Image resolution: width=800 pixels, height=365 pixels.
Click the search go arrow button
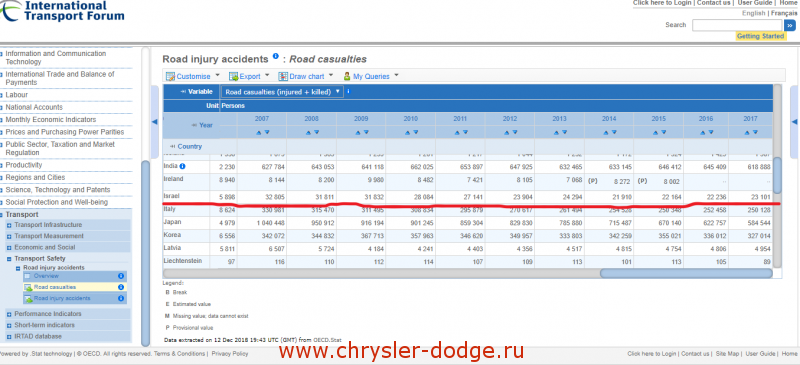pyautogui.click(x=790, y=25)
